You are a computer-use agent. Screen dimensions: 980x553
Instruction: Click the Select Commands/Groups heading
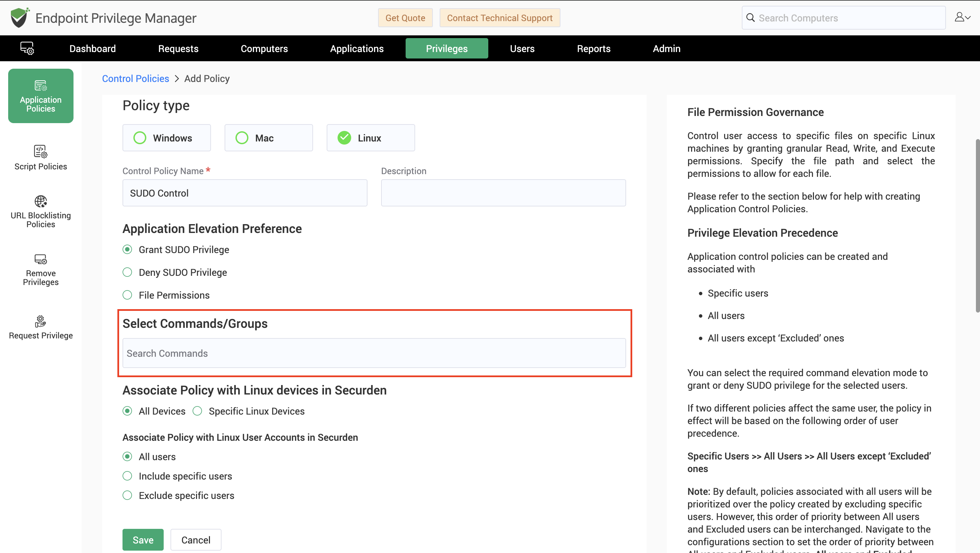195,324
